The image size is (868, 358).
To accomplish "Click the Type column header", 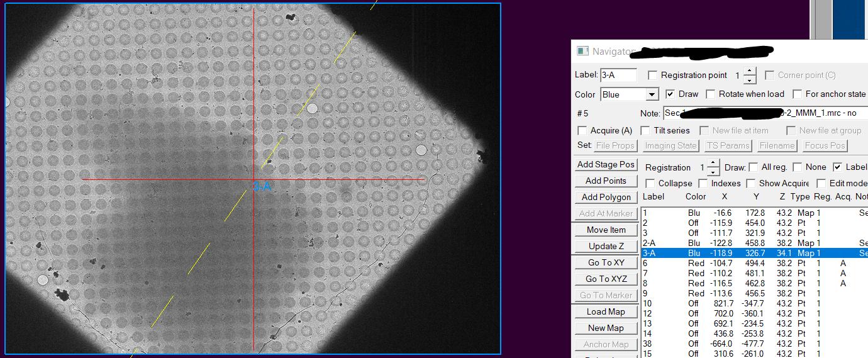I will (x=800, y=197).
